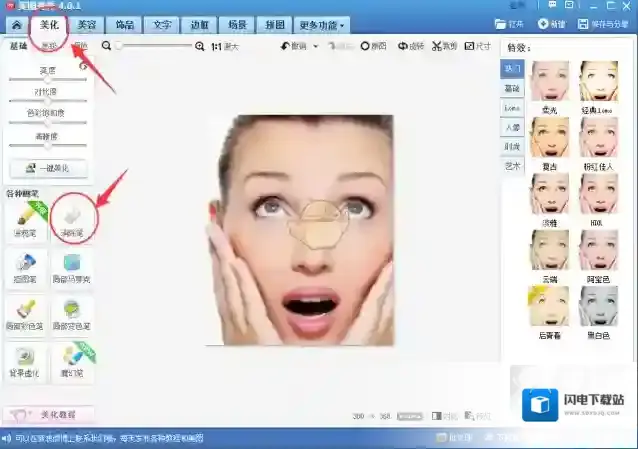Image resolution: width=638 pixels, height=449 pixels.
Task: Adjust the 亮度 brightness slider
Action: coord(48,79)
